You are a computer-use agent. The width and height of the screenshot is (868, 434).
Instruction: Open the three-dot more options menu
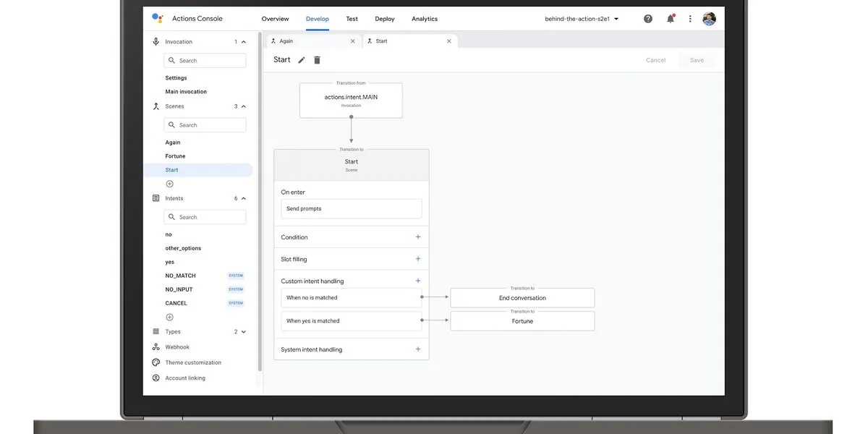690,19
